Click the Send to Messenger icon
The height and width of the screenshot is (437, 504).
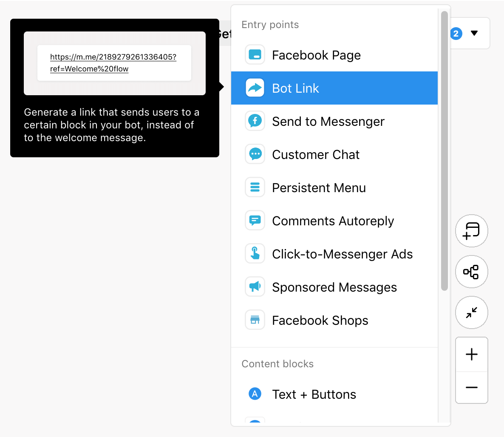point(255,121)
